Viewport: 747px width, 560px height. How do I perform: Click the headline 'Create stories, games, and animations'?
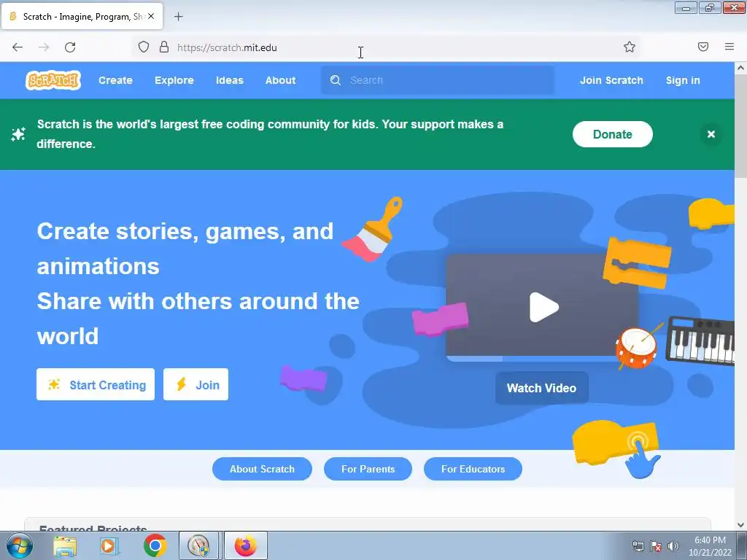pyautogui.click(x=185, y=248)
